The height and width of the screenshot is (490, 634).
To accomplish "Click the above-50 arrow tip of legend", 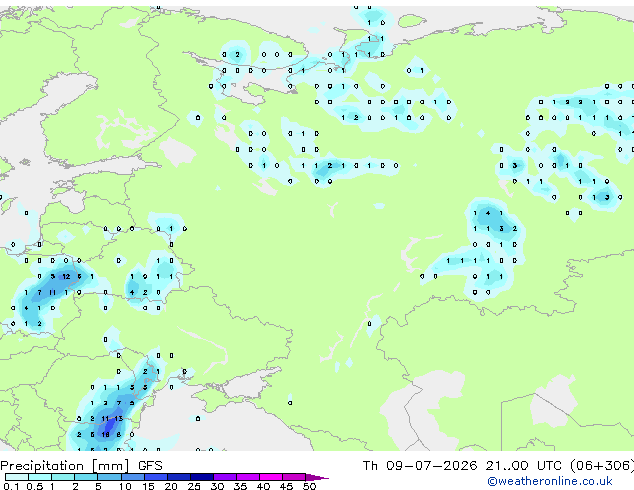I will coord(317,477).
